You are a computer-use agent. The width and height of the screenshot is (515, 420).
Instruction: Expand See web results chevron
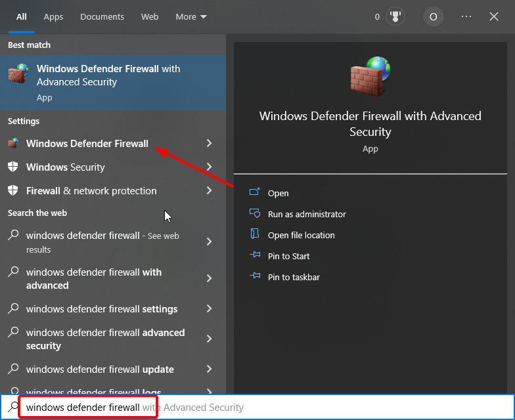click(x=209, y=241)
